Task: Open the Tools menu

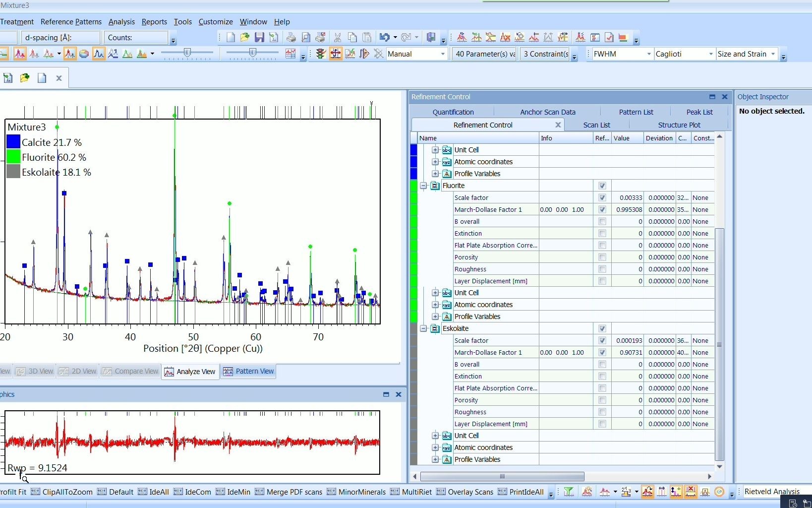Action: pyautogui.click(x=182, y=22)
